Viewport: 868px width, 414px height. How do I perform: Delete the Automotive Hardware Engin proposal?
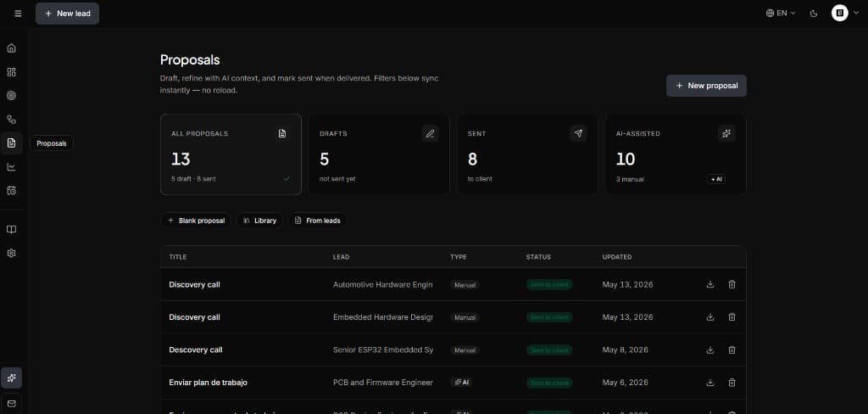tap(732, 284)
